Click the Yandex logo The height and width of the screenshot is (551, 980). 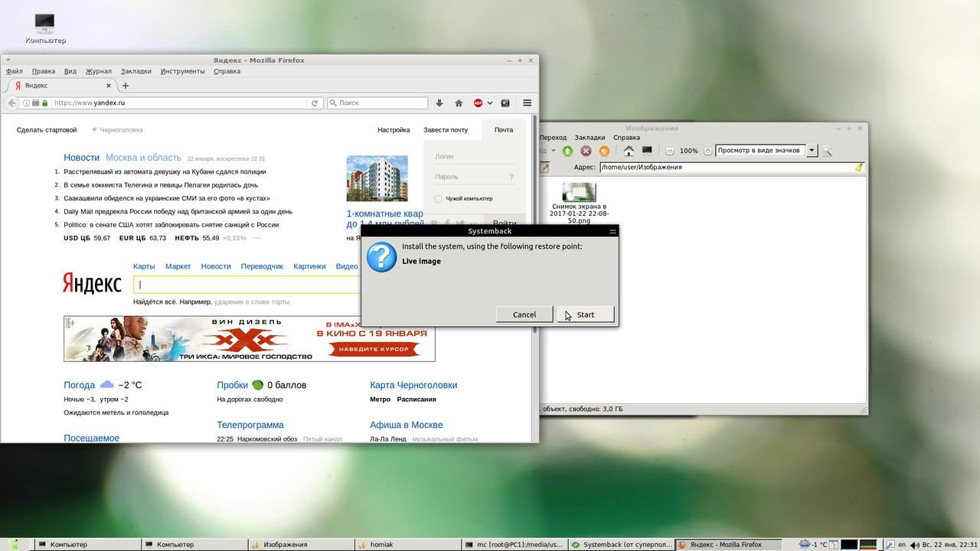click(92, 284)
